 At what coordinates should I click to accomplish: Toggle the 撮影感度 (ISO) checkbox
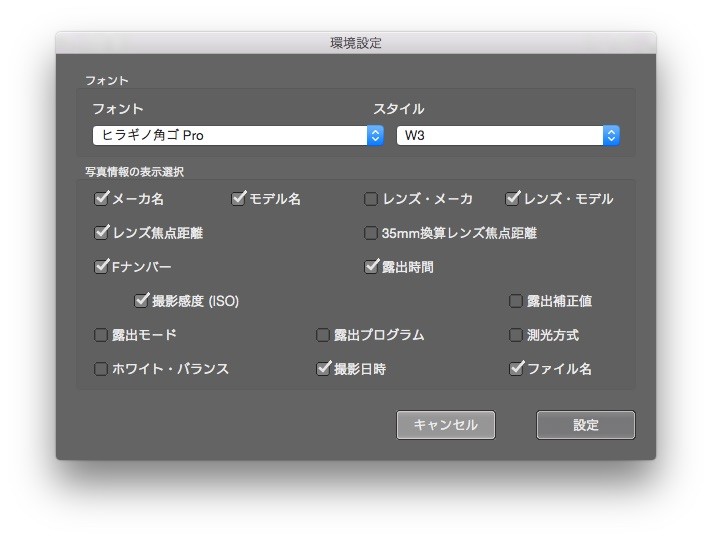point(141,301)
